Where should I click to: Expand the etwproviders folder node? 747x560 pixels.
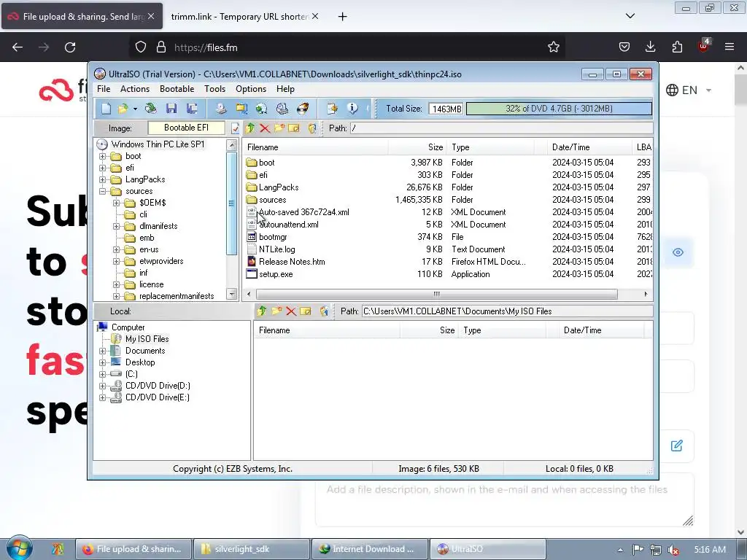point(116,262)
